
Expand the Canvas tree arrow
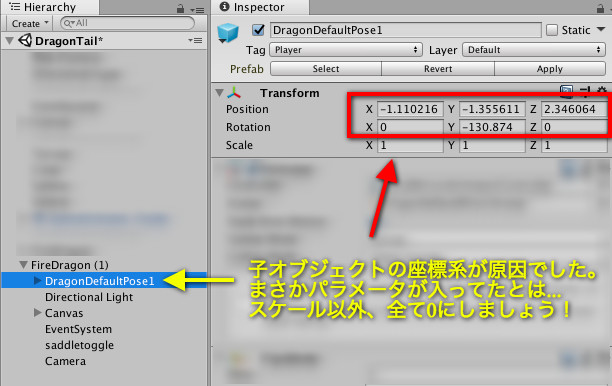pos(37,313)
